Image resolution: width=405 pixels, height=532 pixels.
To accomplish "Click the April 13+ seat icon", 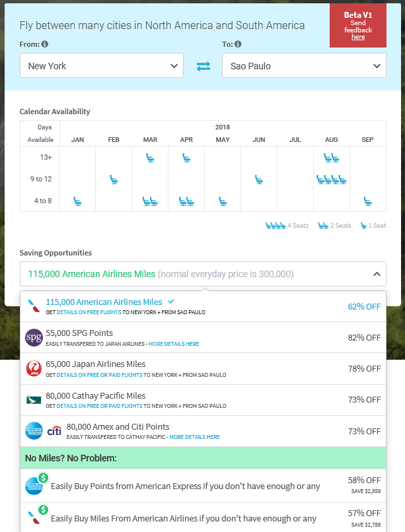I will 186,158.
